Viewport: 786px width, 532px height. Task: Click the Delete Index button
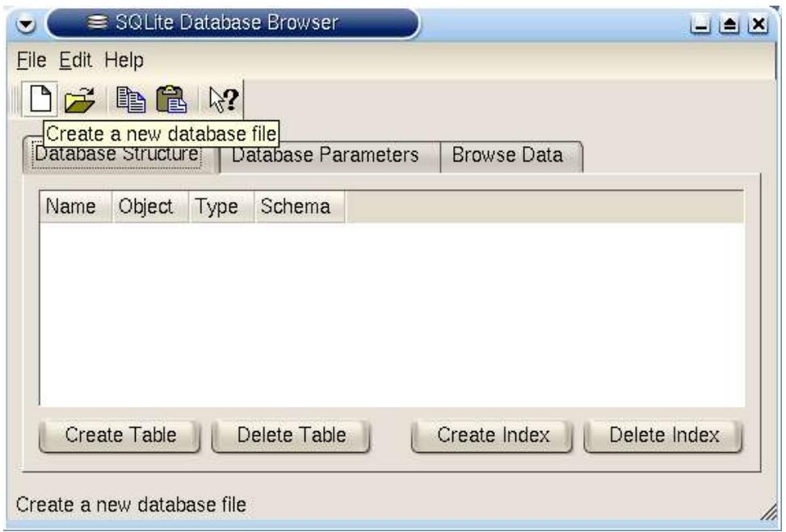pos(664,435)
